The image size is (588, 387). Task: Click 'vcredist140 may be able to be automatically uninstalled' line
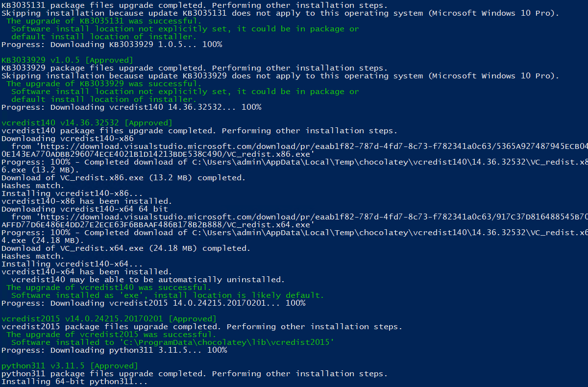coord(148,280)
